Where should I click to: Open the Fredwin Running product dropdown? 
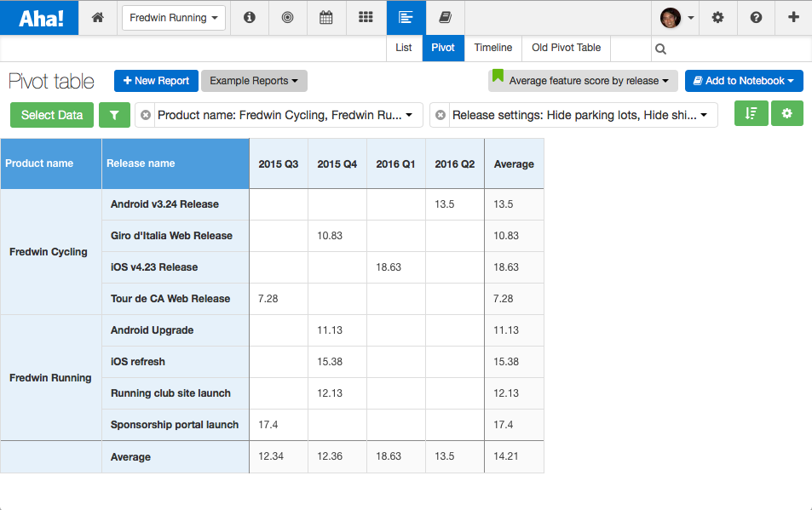(174, 18)
